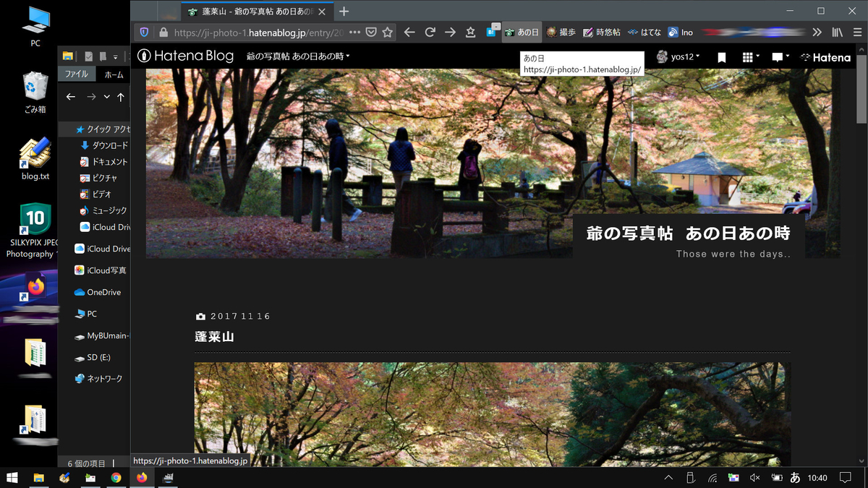The width and height of the screenshot is (868, 488).
Task: Click the blue B! Hatena bookmark extension icon
Action: 492,32
